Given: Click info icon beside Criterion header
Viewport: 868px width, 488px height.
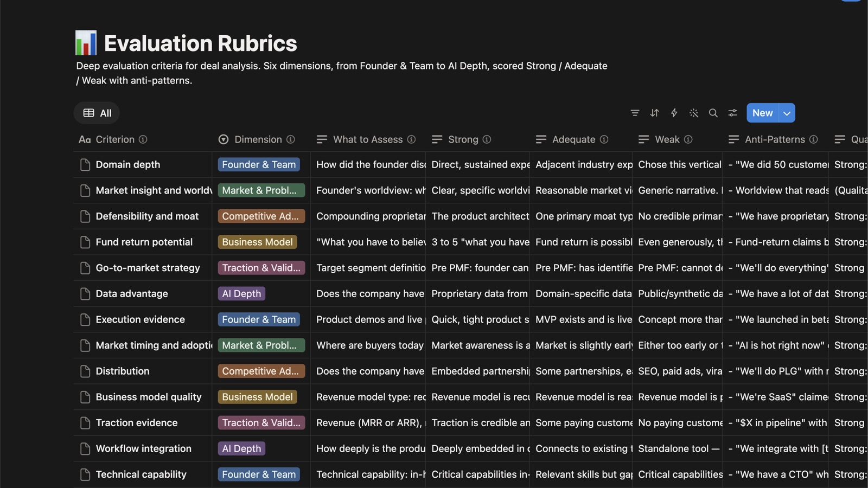Looking at the screenshot, I should pos(143,139).
